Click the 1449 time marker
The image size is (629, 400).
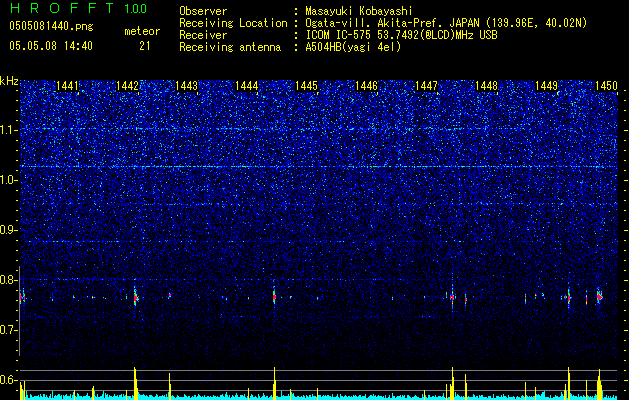click(x=546, y=85)
